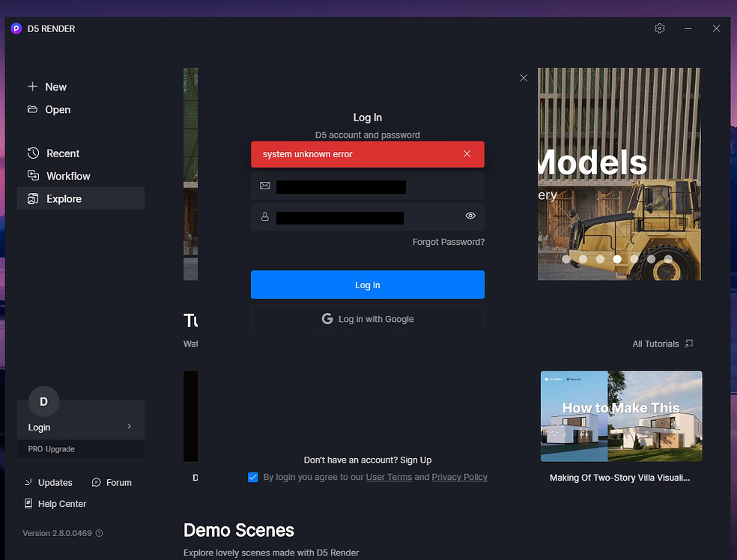Viewport: 737px width, 560px height.
Task: Click the blue Log In button
Action: [368, 284]
